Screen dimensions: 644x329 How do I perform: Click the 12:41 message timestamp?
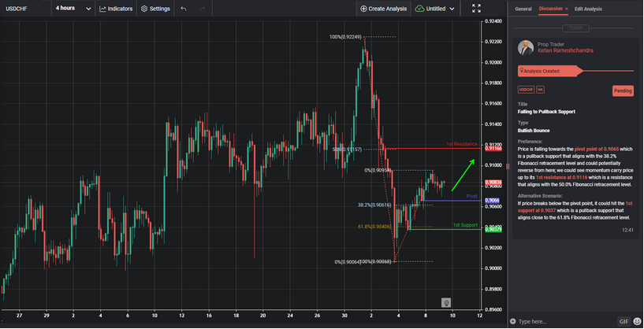[627, 230]
